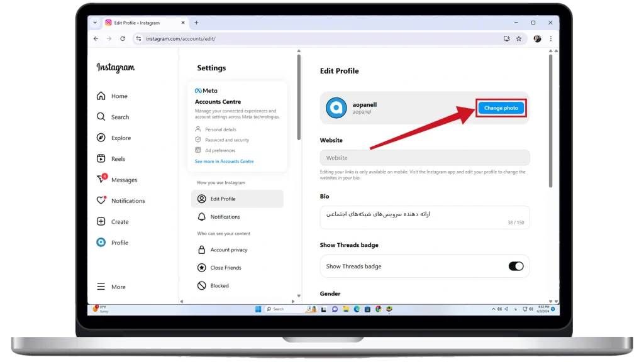The width and height of the screenshot is (644, 362).
Task: Create a new post
Action: 113,222
